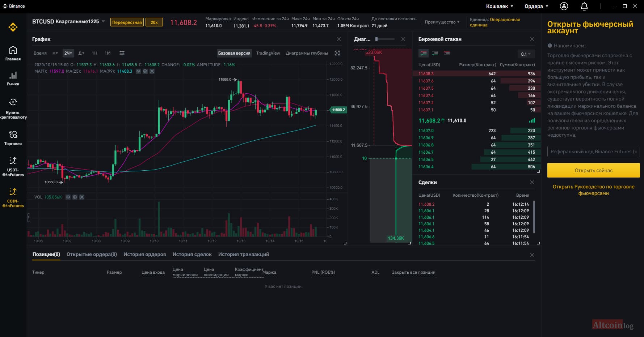
Task: Show both bids and asks in order book
Action: 424,54
